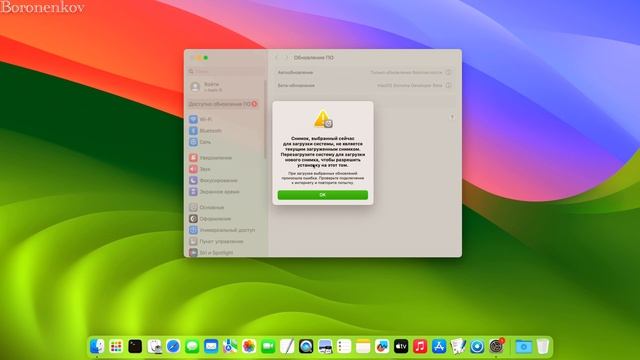Open Reminders from the Dock
The height and width of the screenshot is (360, 640).
344,347
